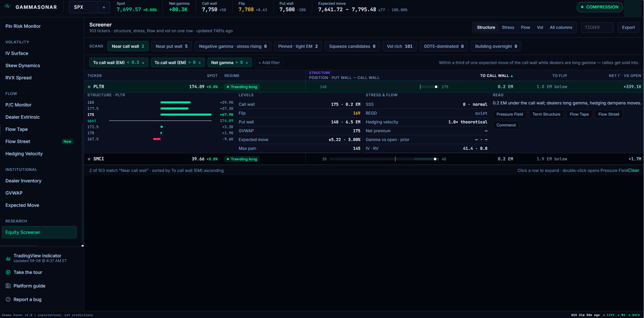Click Add filter button
644x318 pixels.
(269, 63)
